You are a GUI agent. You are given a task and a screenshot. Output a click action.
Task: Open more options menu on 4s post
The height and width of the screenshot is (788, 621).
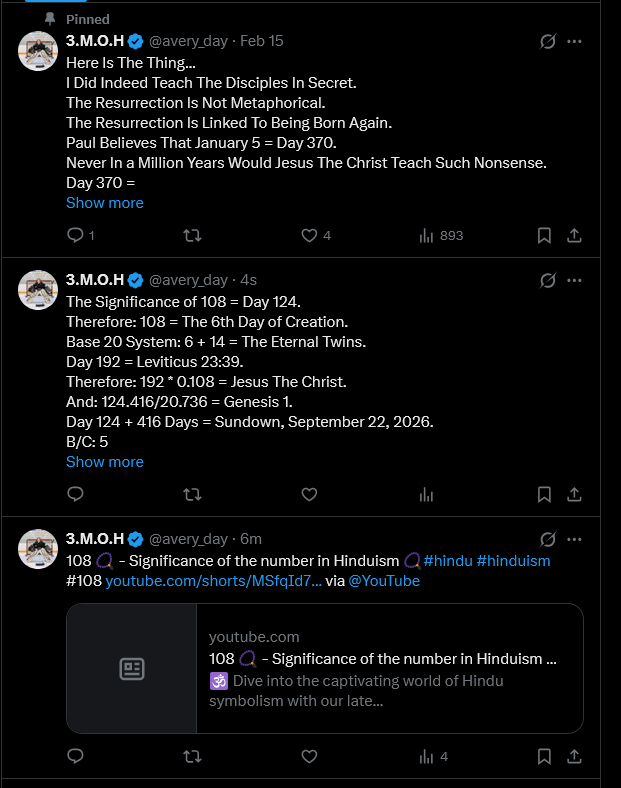pyautogui.click(x=574, y=280)
